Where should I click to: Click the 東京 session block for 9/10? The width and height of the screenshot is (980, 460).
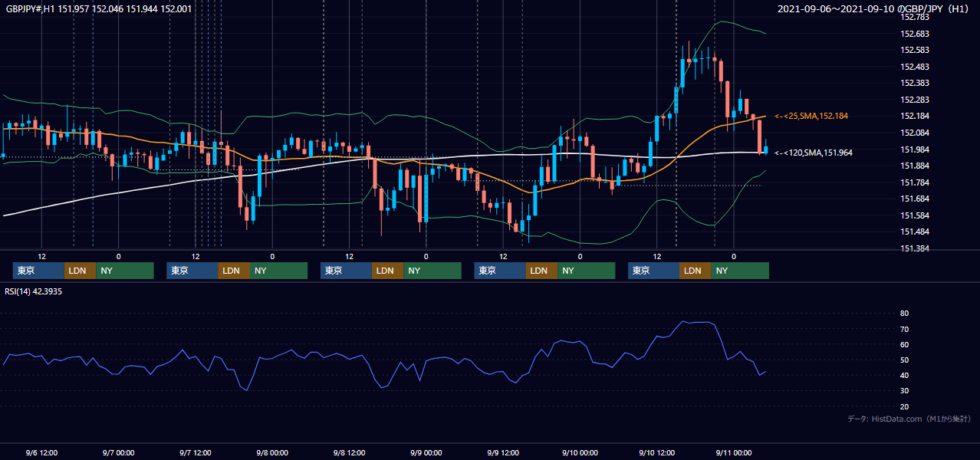653,271
